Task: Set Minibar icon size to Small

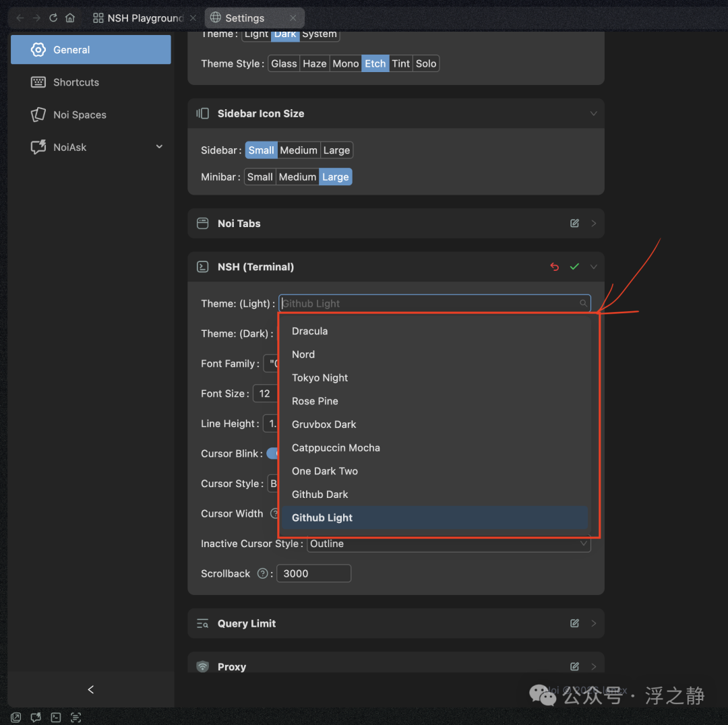Action: click(260, 177)
